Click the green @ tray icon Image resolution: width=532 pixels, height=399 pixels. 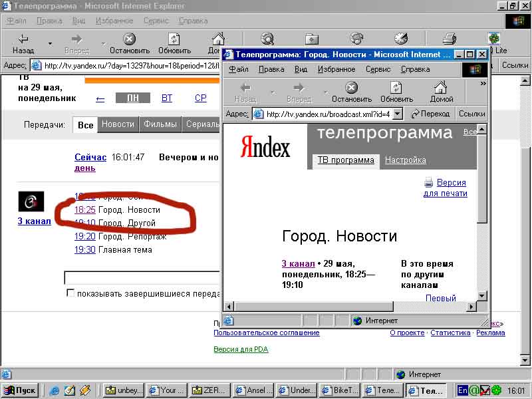[474, 390]
